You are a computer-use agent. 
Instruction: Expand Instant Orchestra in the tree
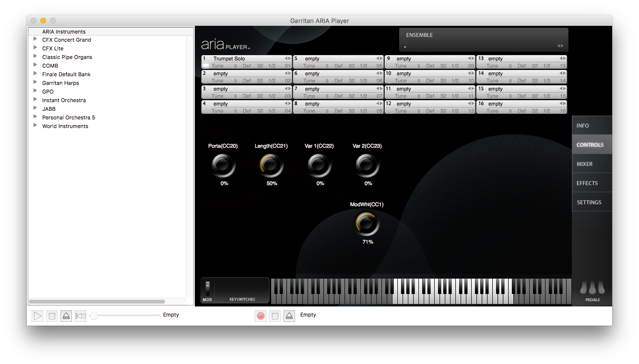tap(35, 100)
